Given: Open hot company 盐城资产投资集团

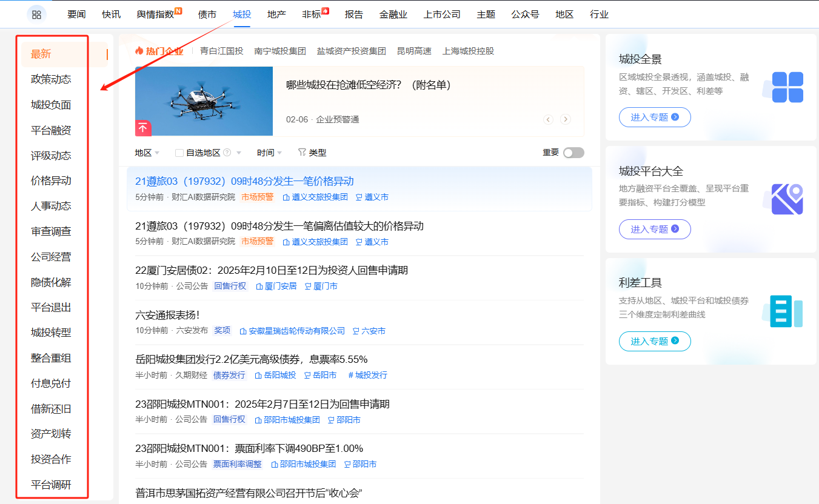Looking at the screenshot, I should (x=352, y=51).
